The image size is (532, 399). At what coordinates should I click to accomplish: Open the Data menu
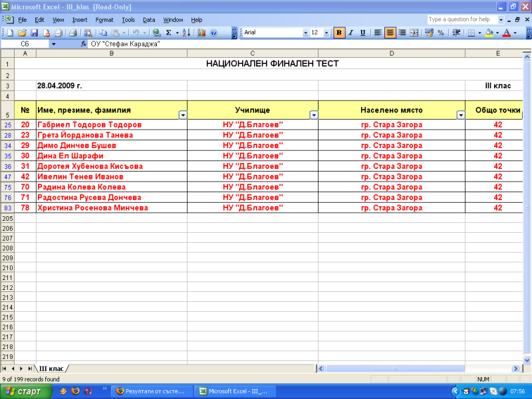149,20
